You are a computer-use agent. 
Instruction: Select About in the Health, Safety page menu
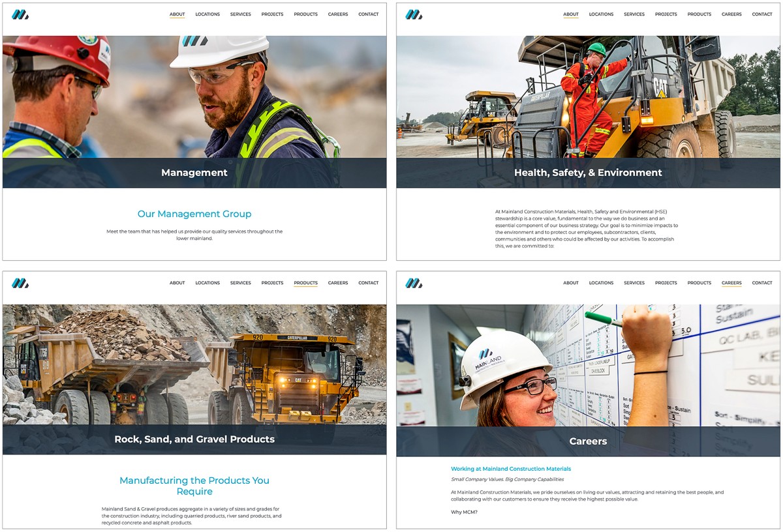[571, 14]
